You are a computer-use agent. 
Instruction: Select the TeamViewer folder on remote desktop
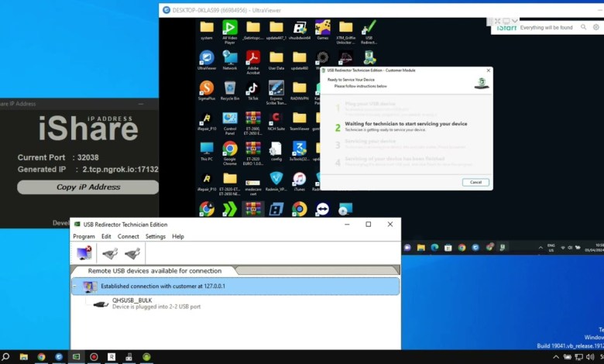300,121
